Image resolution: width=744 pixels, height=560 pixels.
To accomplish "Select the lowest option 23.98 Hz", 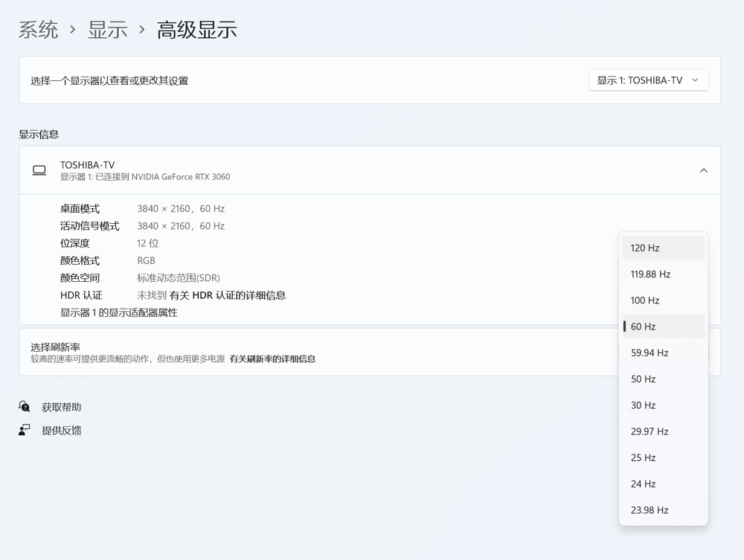I will [x=662, y=509].
